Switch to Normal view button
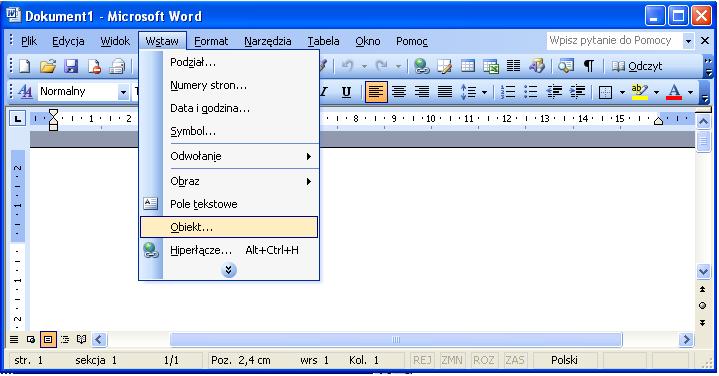The image size is (719, 376). [14, 340]
